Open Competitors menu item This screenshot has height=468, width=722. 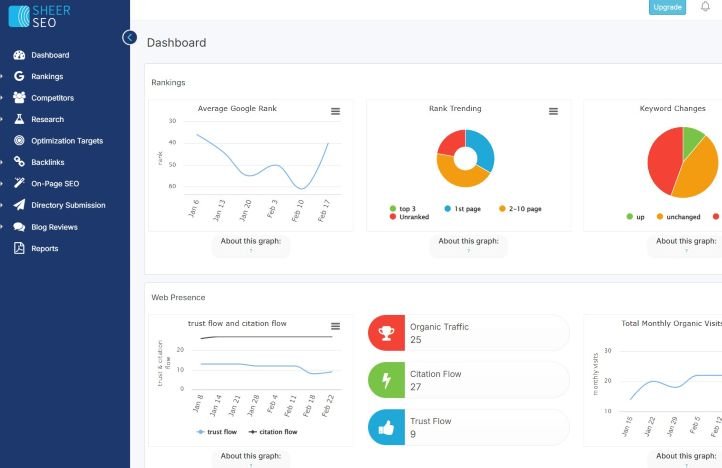52,98
